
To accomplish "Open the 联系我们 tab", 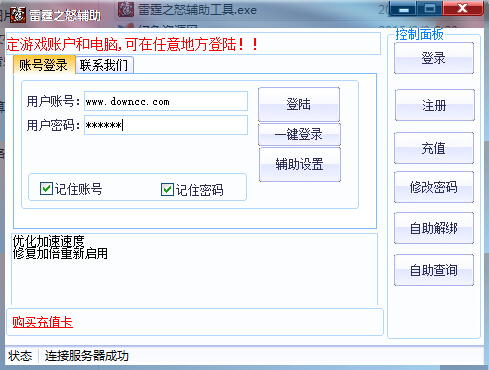I will pos(104,65).
